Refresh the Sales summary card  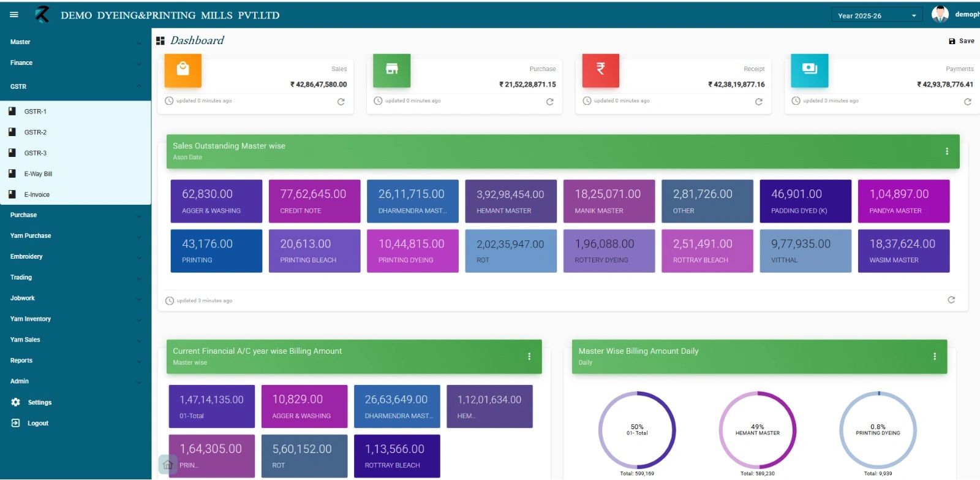click(341, 102)
